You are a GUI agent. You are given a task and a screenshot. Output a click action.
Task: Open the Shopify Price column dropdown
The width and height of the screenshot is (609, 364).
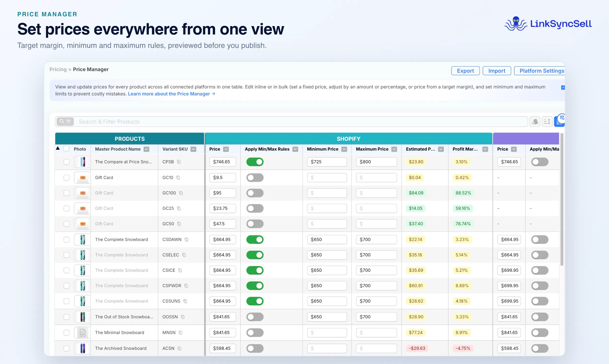[226, 149]
